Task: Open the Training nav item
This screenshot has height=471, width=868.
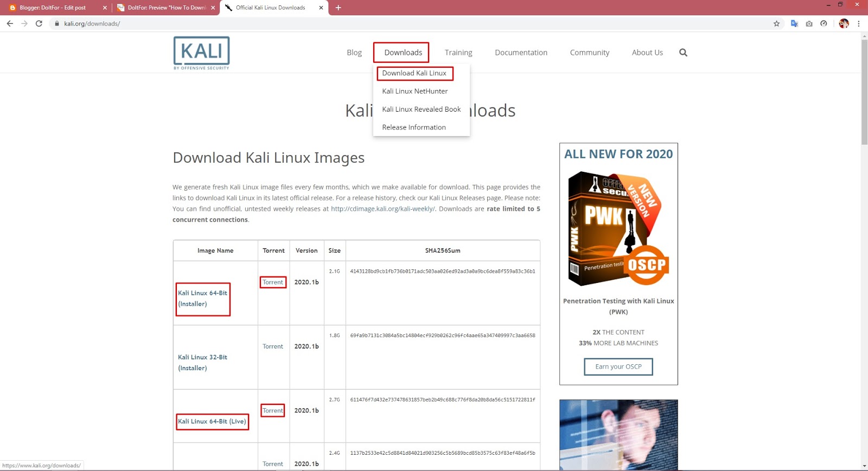Action: [x=458, y=53]
